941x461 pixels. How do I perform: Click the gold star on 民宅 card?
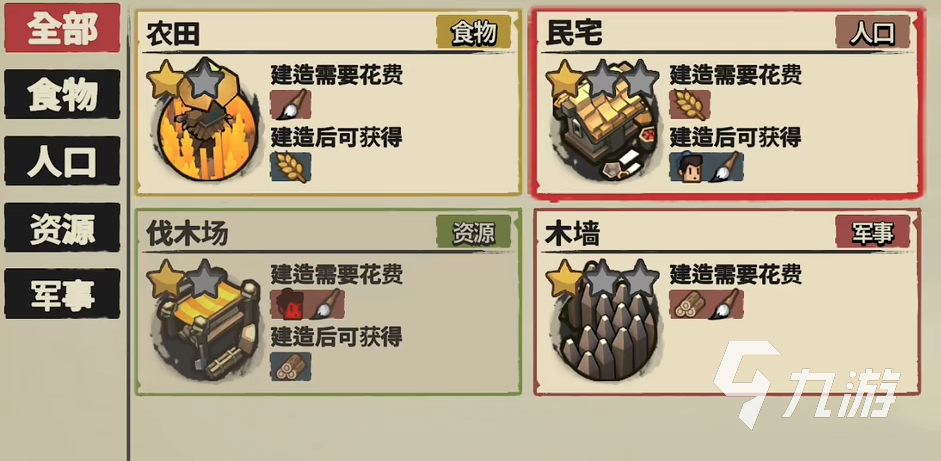click(564, 79)
